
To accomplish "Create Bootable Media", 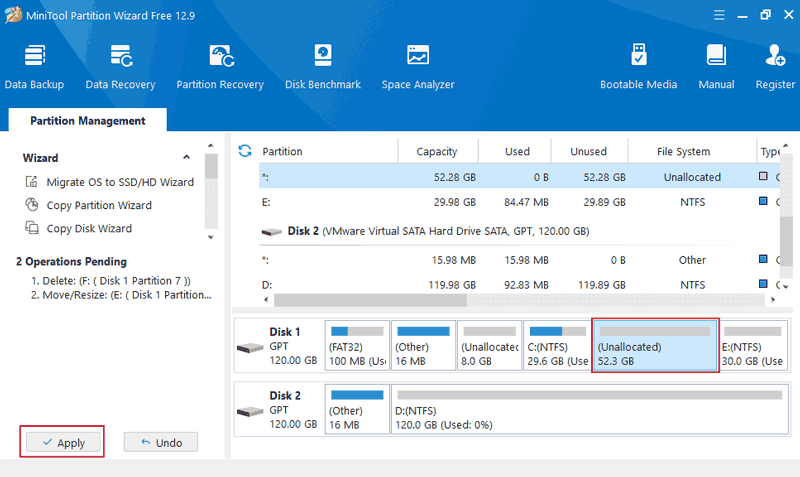I will (638, 65).
